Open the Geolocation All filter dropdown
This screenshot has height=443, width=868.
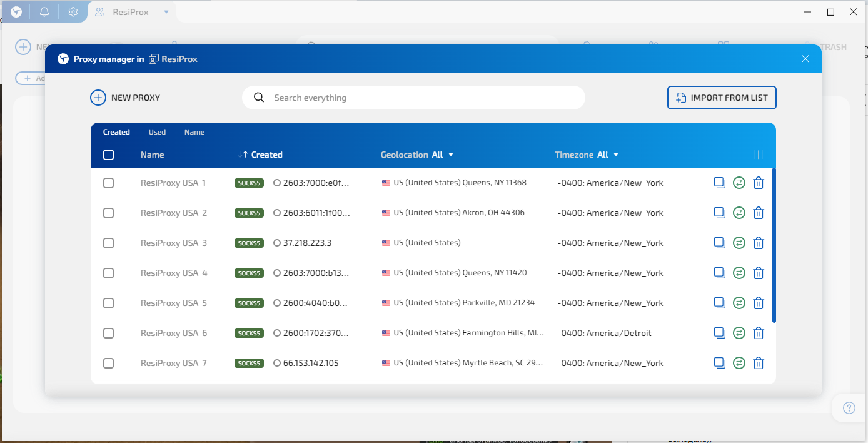(442, 155)
